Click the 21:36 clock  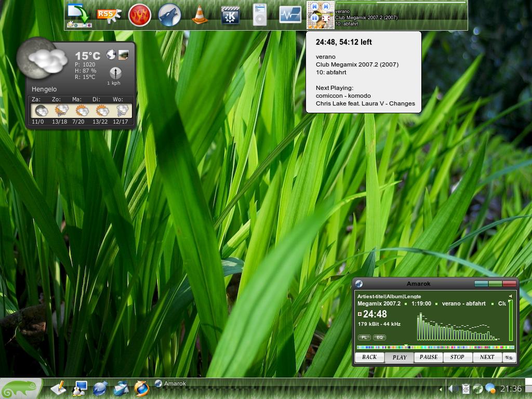coord(511,389)
